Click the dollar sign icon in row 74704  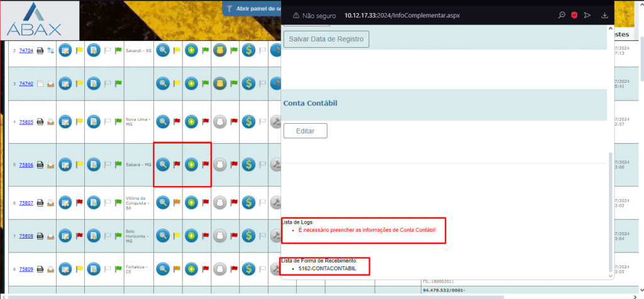[x=248, y=50]
